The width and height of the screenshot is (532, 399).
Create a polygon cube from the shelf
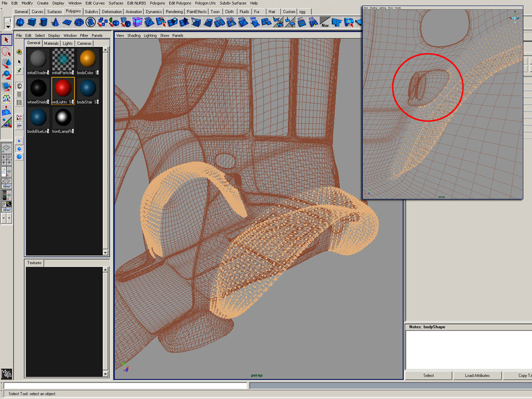tap(32, 22)
